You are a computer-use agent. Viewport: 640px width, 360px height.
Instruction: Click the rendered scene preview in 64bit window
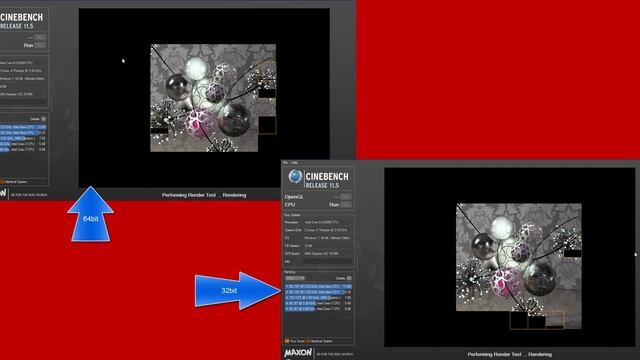pos(213,98)
